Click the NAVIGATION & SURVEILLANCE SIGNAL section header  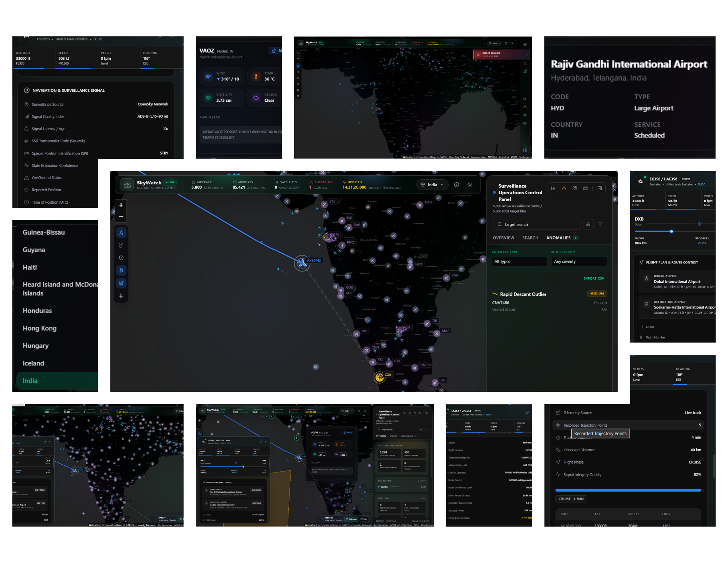(68, 90)
